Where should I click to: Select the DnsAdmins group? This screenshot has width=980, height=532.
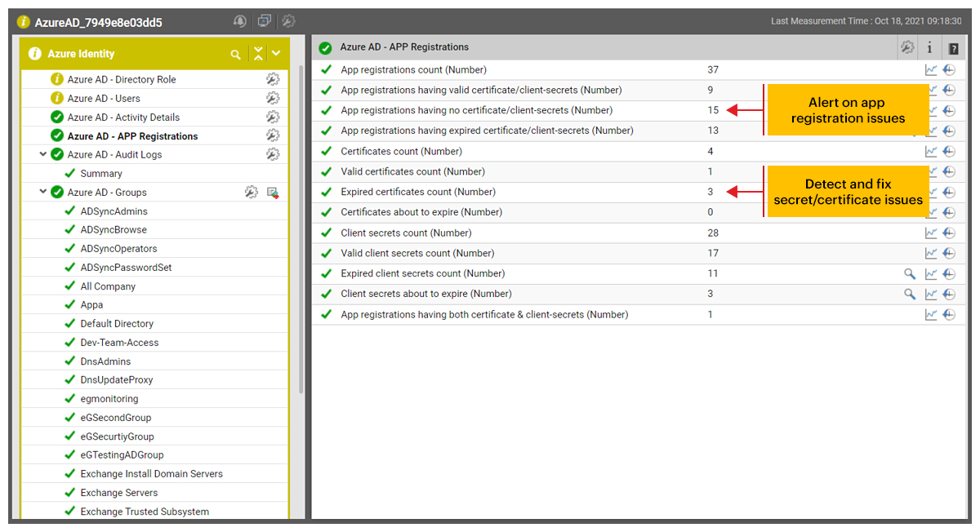pos(105,361)
